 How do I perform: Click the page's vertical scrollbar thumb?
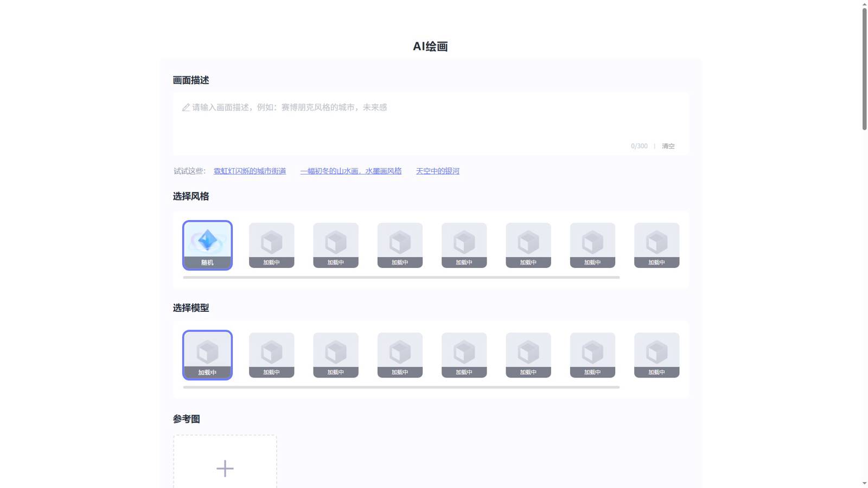[864, 69]
